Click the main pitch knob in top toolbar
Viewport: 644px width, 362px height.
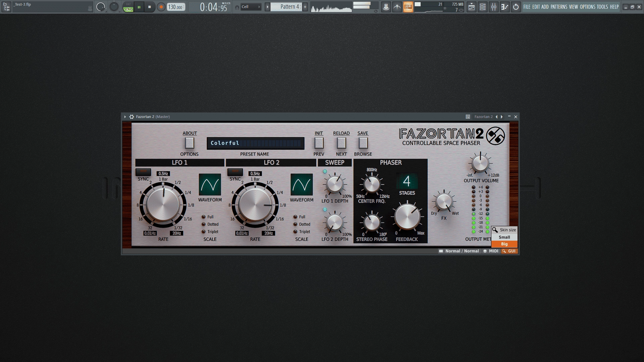[x=114, y=7]
